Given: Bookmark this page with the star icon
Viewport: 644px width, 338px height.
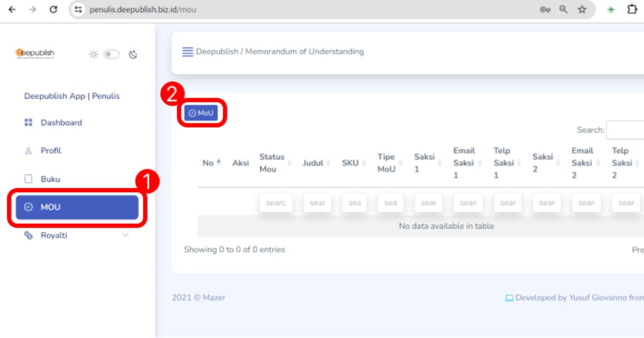Looking at the screenshot, I should (582, 10).
